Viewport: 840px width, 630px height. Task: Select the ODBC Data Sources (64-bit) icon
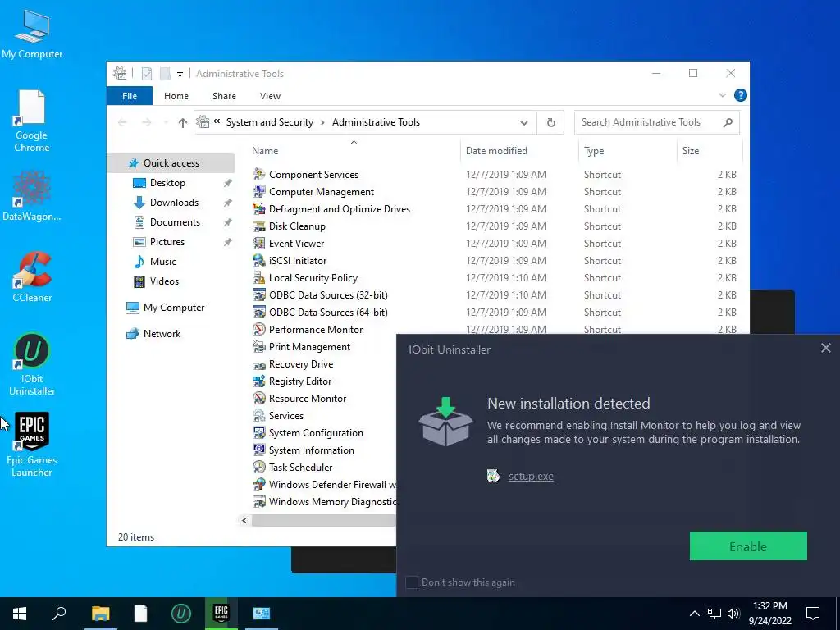258,312
